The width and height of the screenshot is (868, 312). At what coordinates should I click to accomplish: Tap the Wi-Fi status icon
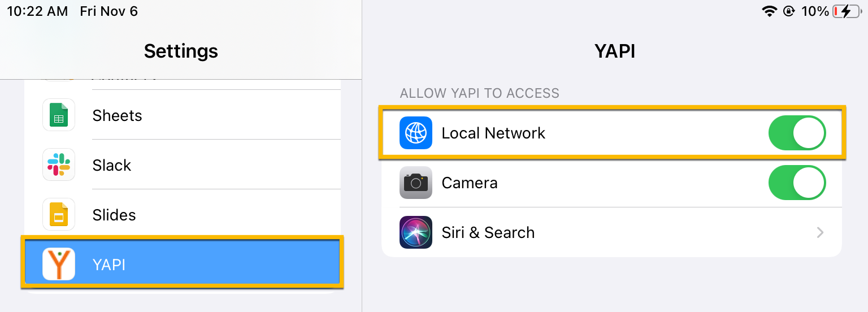pyautogui.click(x=770, y=11)
